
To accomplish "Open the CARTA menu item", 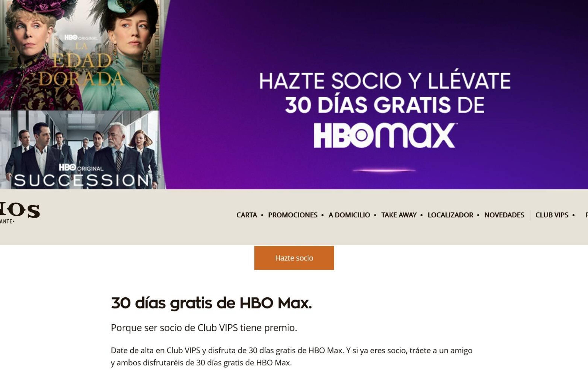I will pyautogui.click(x=247, y=215).
